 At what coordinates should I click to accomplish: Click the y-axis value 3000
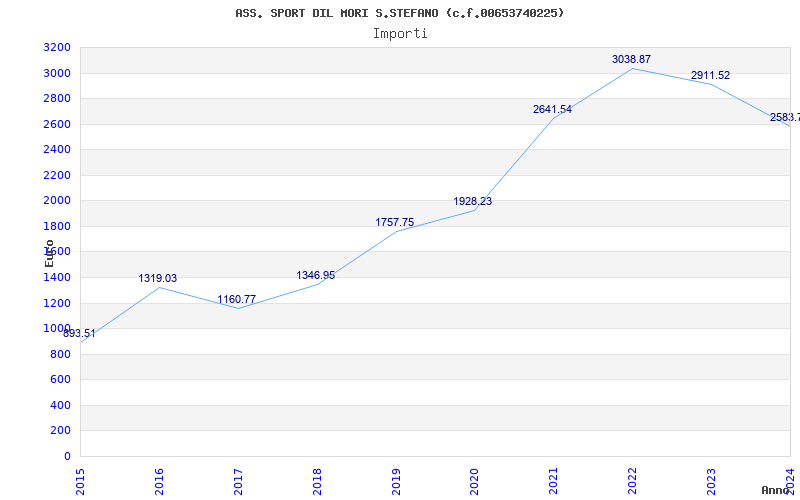pos(57,73)
